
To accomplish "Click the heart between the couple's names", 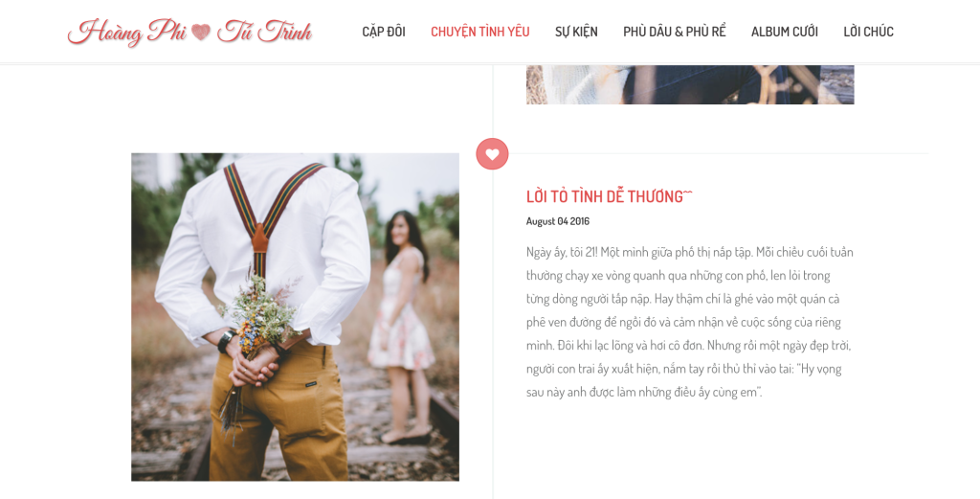I will pos(201,32).
